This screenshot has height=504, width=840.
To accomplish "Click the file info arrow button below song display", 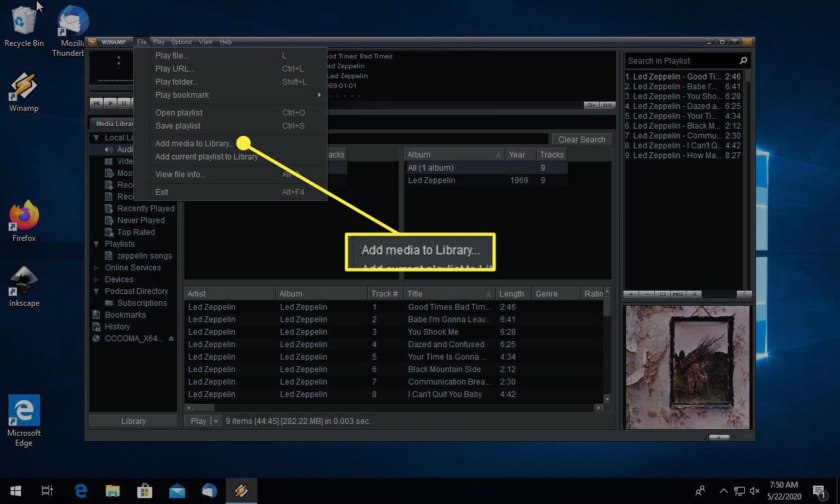I will tap(591, 105).
